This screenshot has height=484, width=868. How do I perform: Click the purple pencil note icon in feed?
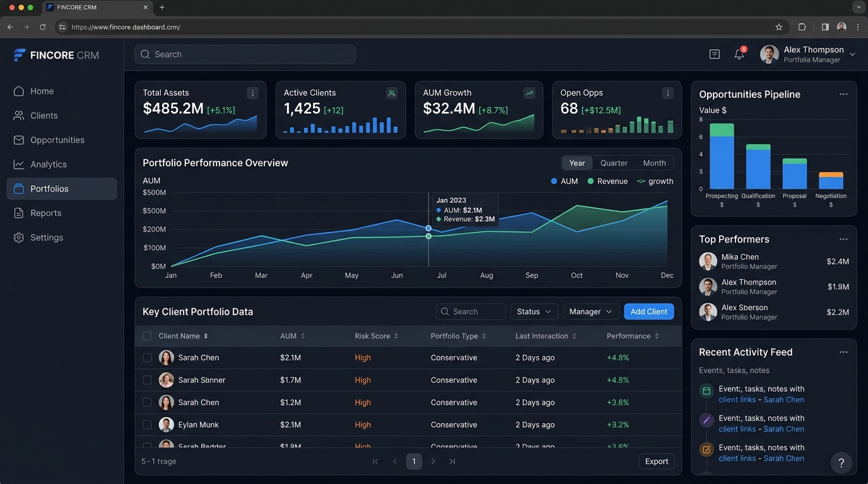tap(707, 420)
